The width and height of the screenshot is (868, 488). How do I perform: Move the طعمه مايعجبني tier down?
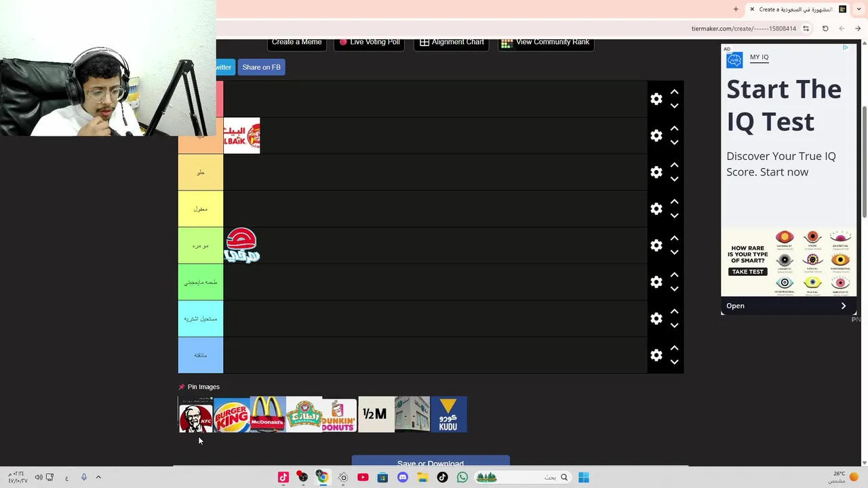674,289
